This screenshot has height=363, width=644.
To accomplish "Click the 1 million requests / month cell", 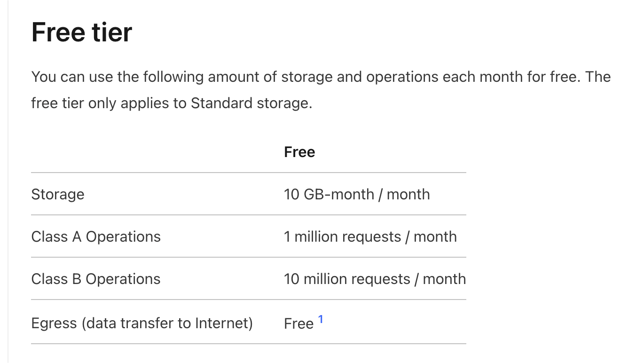I will point(370,237).
